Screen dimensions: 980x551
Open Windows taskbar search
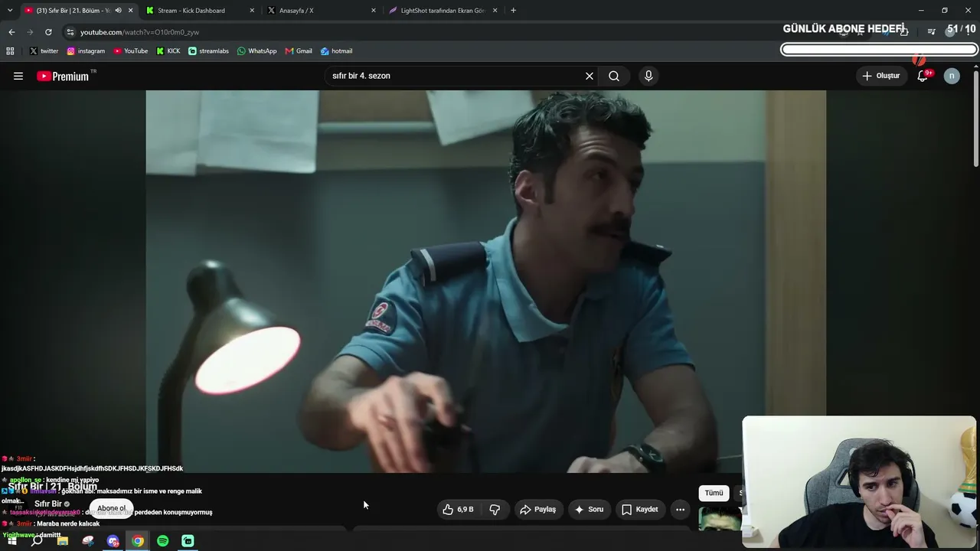point(37,541)
